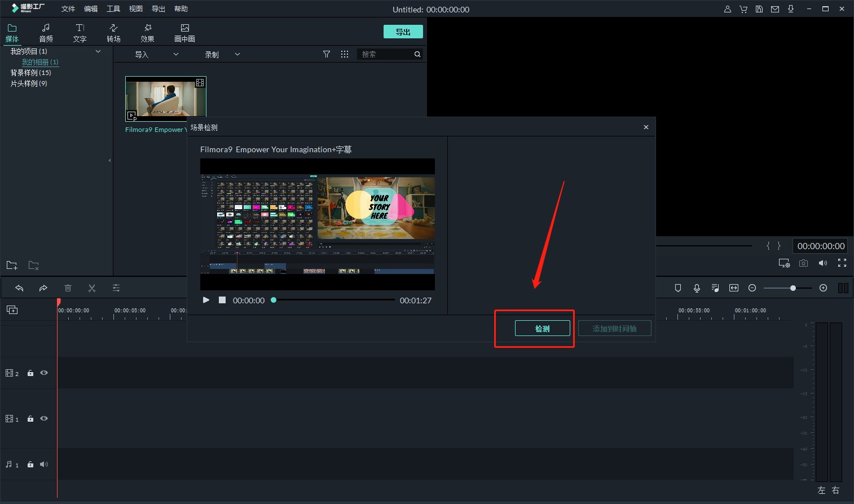Select Intro Samples (片头样例) item

29,83
